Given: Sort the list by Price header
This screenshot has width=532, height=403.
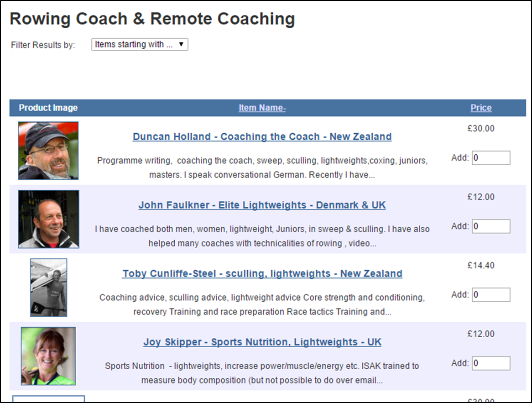Looking at the screenshot, I should pyautogui.click(x=481, y=108).
